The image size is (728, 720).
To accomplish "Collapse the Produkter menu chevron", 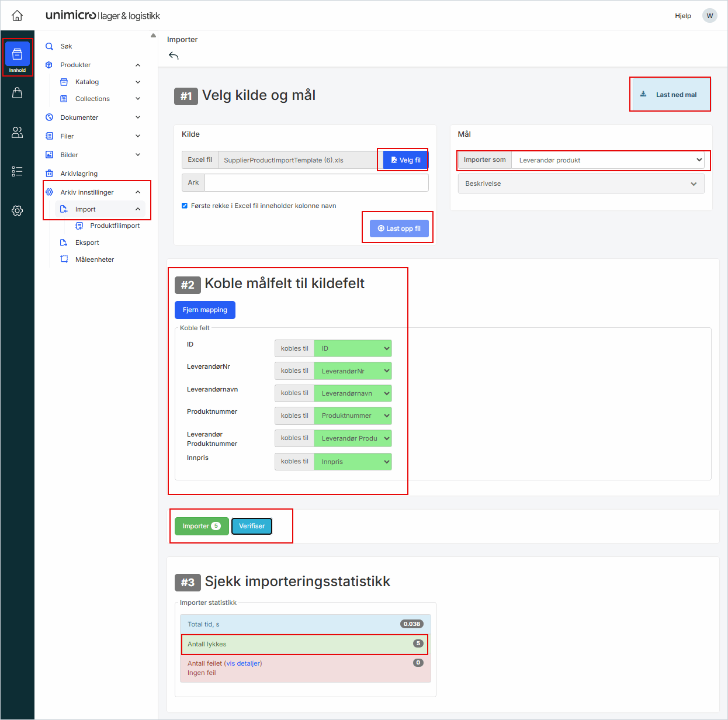I will point(138,65).
